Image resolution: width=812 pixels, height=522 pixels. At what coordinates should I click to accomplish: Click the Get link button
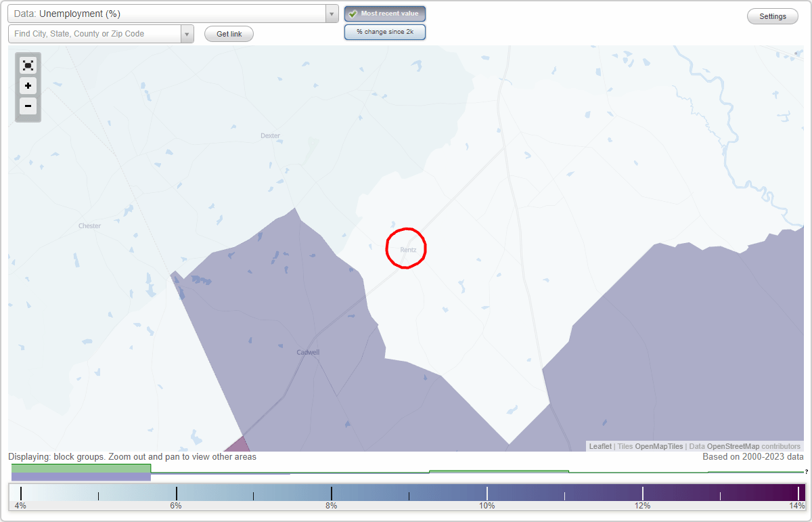(x=229, y=34)
